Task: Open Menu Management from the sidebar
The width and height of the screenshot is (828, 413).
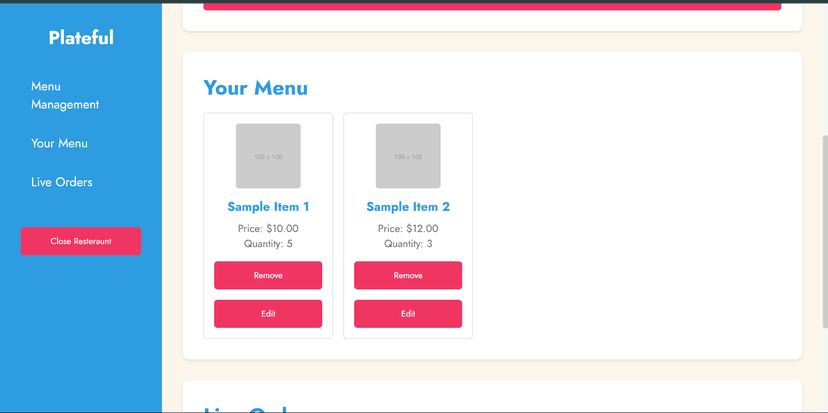Action: point(65,95)
